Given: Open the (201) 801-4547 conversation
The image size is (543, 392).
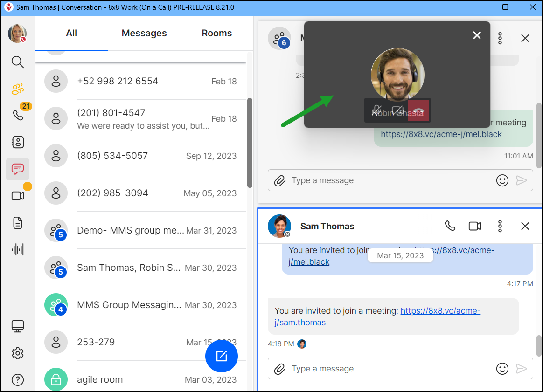Looking at the screenshot, I should click(141, 118).
